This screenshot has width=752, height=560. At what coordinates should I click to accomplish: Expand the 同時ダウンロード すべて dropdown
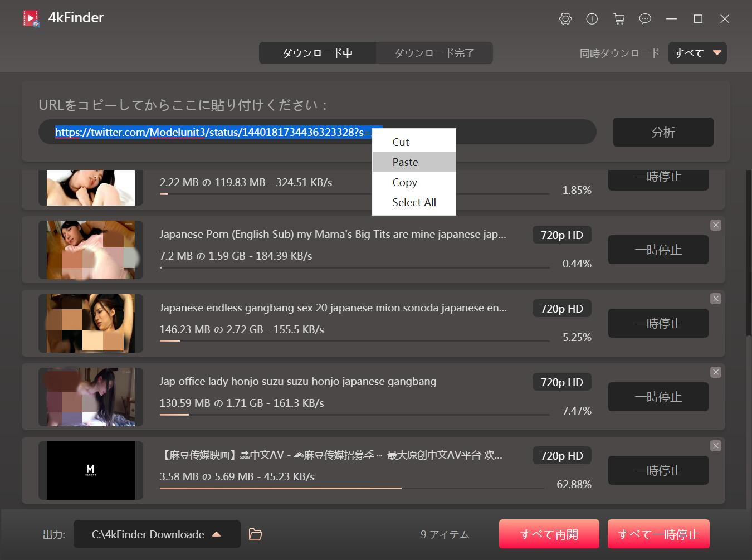point(697,53)
